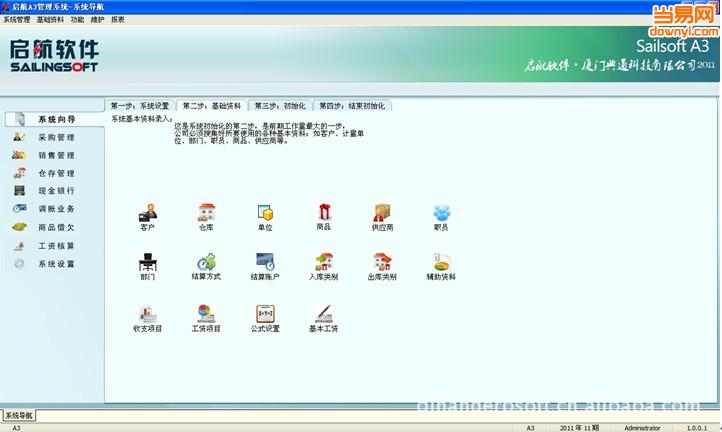Open the 结算账户 settlement account icon
The image size is (722, 432).
click(x=265, y=262)
